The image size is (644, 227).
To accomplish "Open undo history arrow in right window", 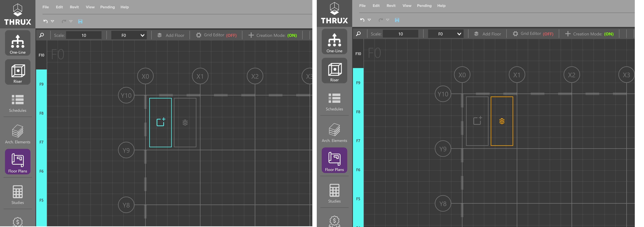I will [369, 20].
